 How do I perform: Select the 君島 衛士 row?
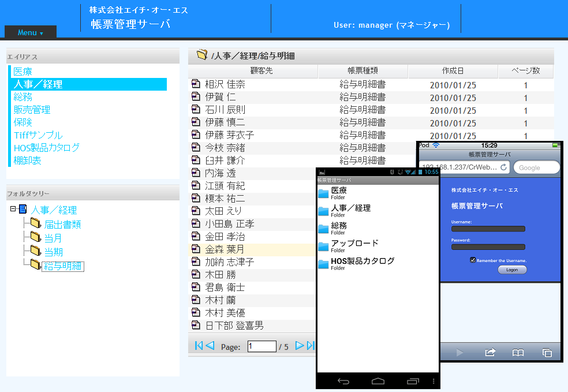pos(252,288)
